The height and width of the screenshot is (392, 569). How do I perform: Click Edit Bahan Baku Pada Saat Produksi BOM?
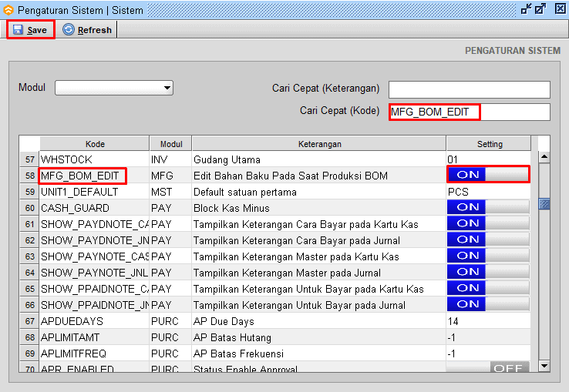click(319, 176)
